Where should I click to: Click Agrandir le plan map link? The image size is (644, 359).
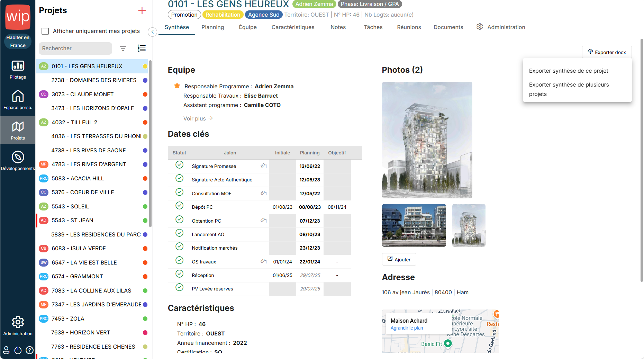[x=407, y=328]
